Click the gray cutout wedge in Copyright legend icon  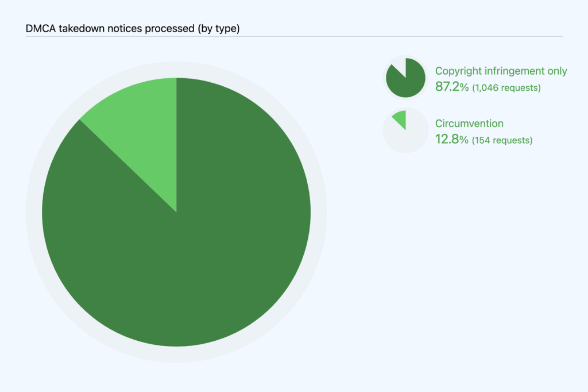click(x=399, y=65)
